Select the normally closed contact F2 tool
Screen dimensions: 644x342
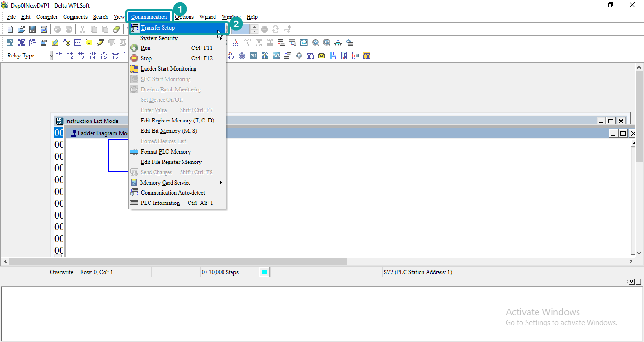coord(69,55)
